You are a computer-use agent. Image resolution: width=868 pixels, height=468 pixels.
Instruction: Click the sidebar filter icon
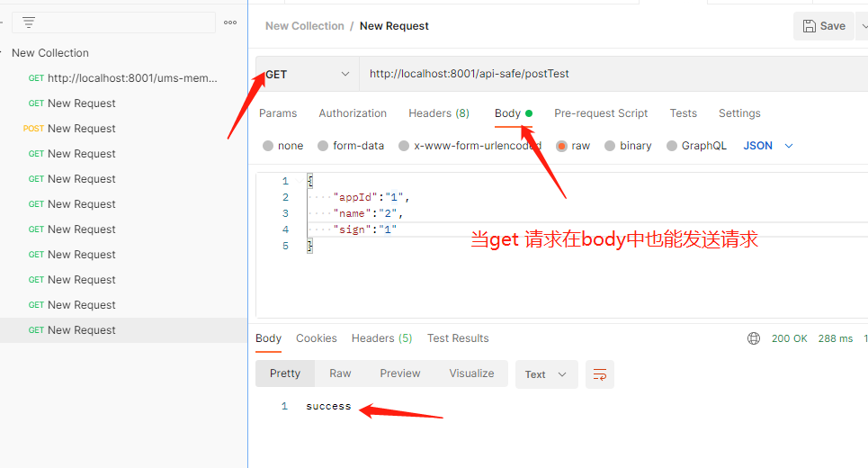coord(29,22)
